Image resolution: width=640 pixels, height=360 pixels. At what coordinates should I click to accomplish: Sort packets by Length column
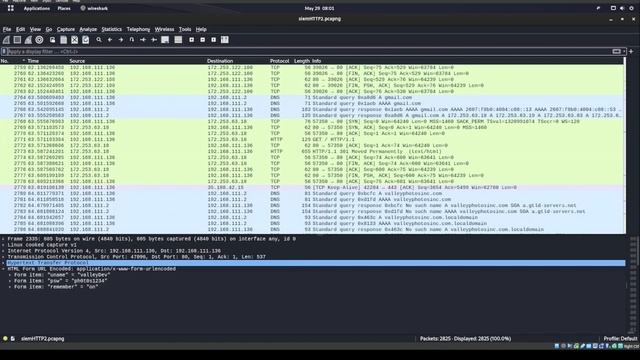(302, 61)
